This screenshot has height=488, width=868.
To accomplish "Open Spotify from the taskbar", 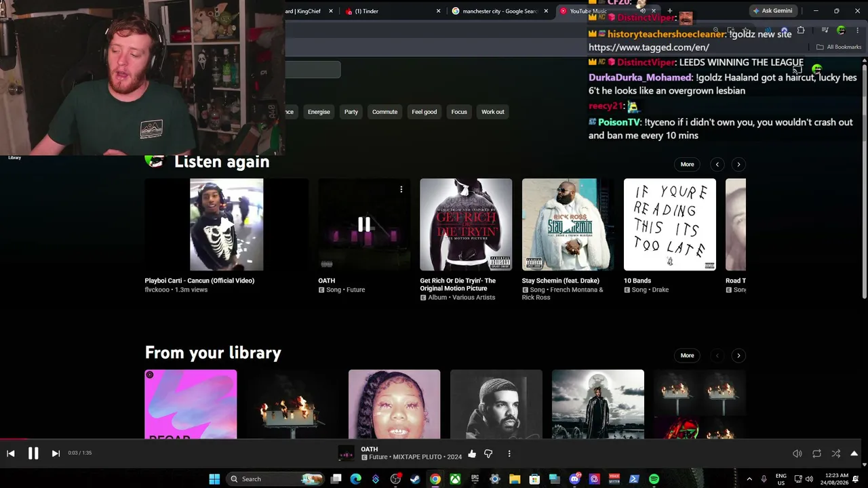I will pyautogui.click(x=654, y=479).
